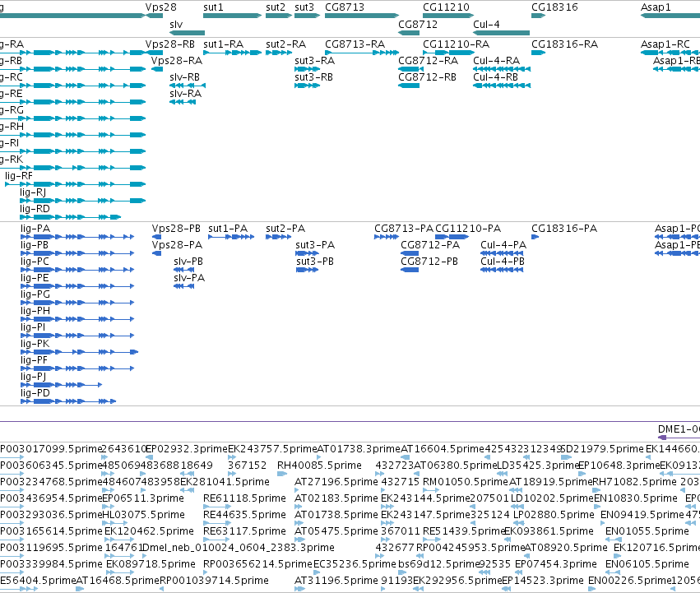Select the sut3-PA protein feature

coord(307,253)
